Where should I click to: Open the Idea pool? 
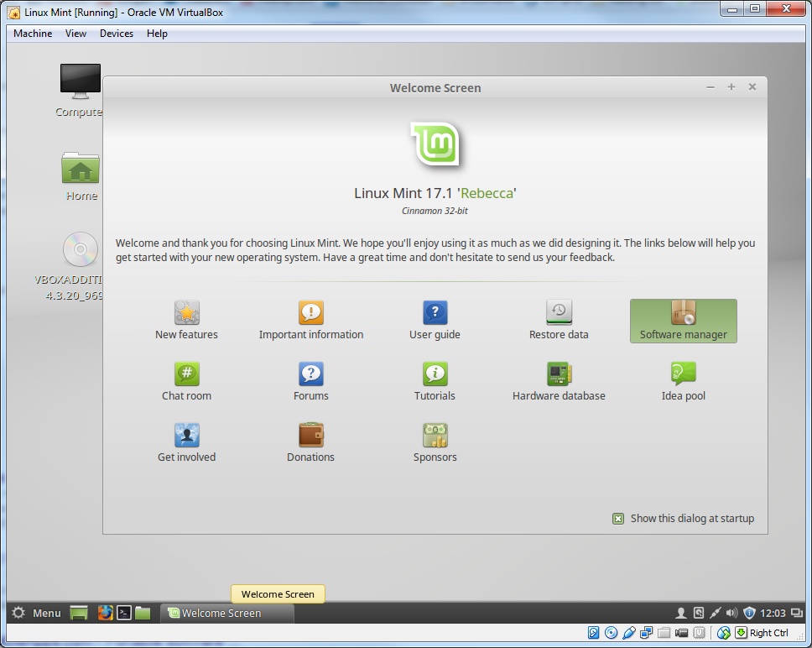point(683,381)
